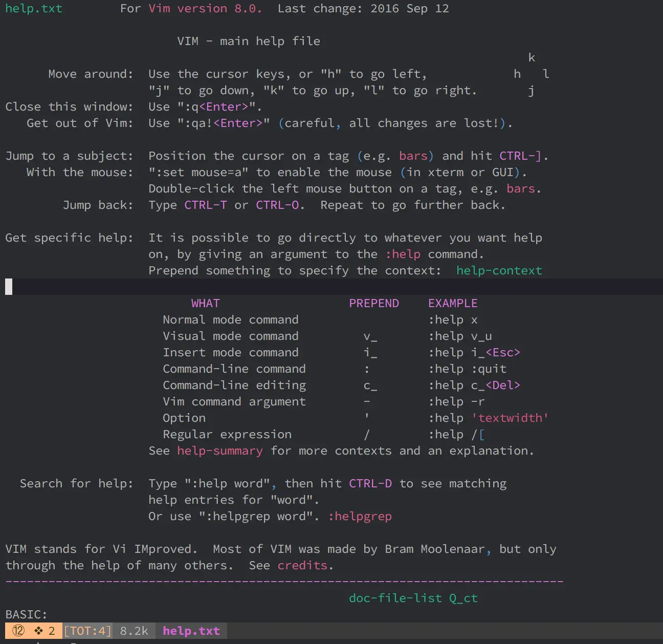Click the pink help.txt filename in status line

[191, 631]
